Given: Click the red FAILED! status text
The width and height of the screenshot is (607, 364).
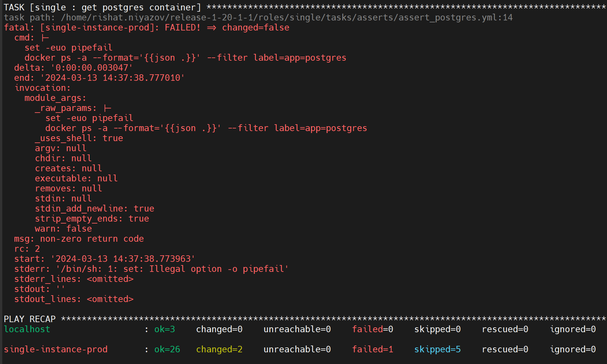Looking at the screenshot, I should 182,28.
